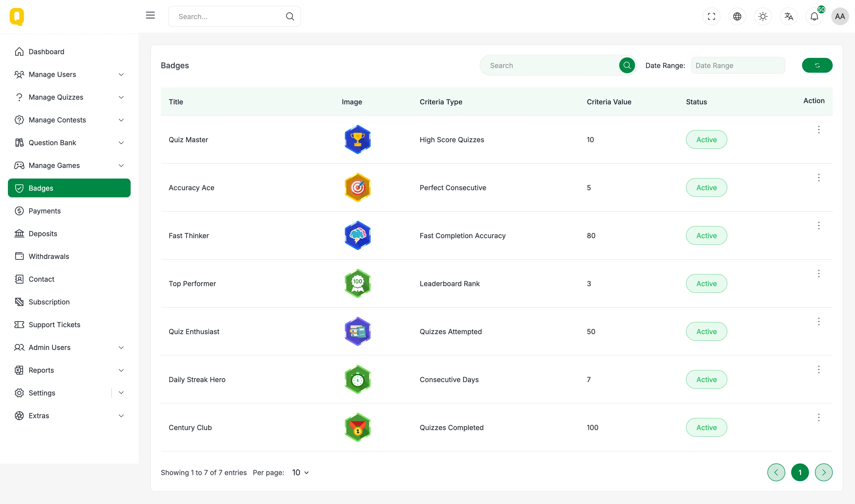Open the Per page dropdown
Viewport: 855px width, 504px height.
300,472
